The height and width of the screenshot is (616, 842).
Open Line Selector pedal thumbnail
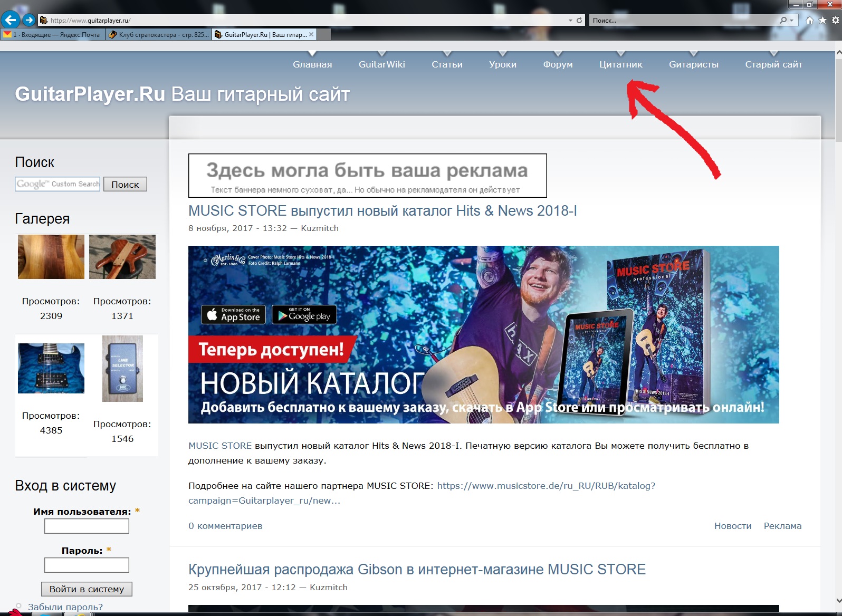click(x=122, y=369)
